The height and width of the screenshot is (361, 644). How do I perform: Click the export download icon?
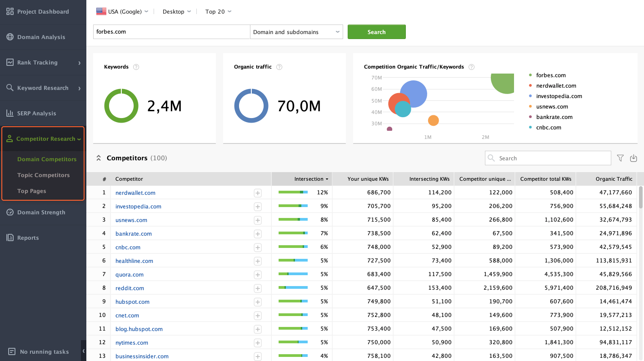[x=634, y=158]
